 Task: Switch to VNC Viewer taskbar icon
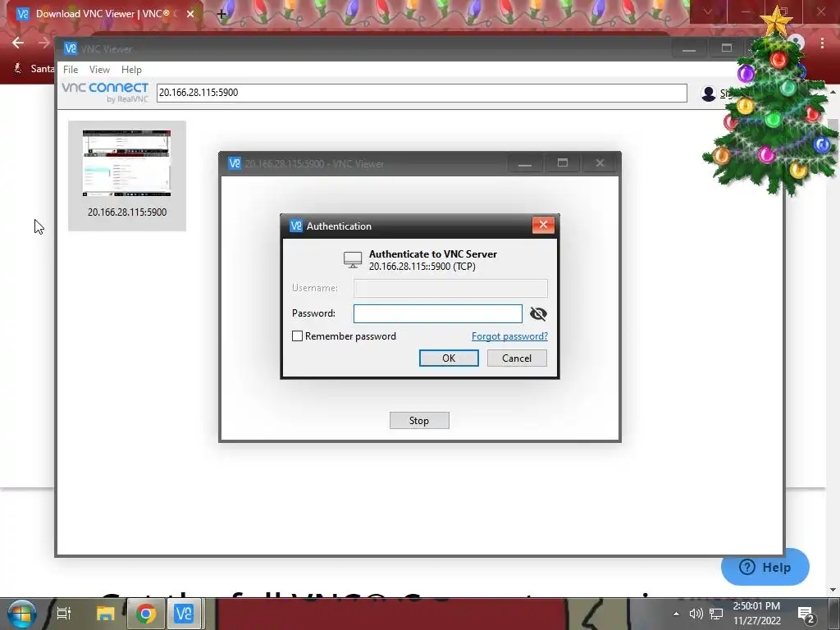(x=184, y=614)
